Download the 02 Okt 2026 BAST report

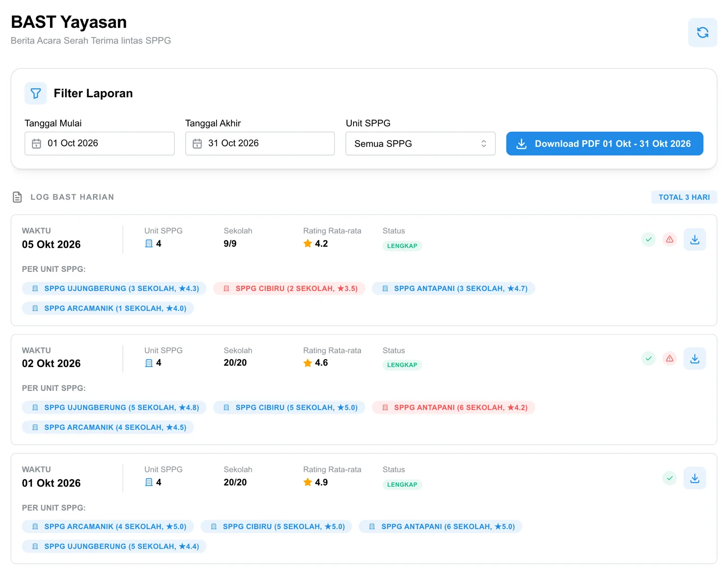click(695, 359)
